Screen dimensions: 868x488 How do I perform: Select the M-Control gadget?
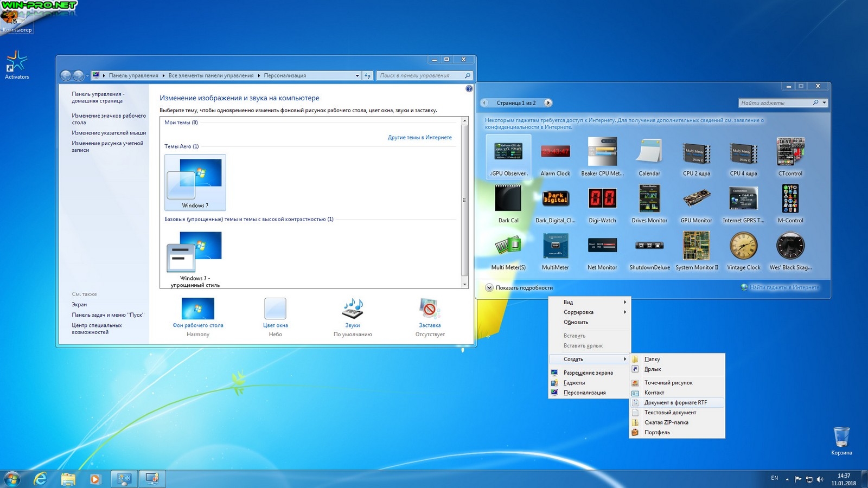790,203
